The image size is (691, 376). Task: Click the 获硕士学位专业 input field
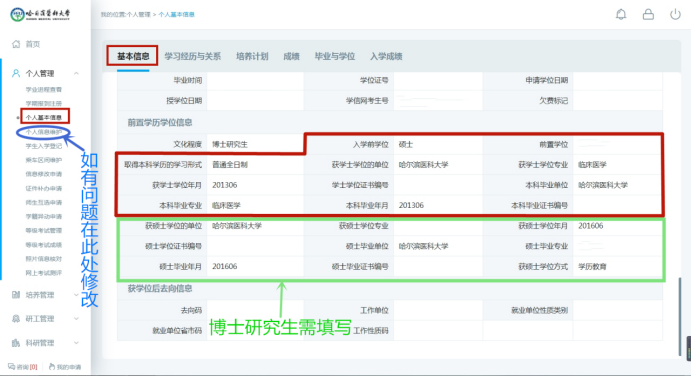click(438, 226)
